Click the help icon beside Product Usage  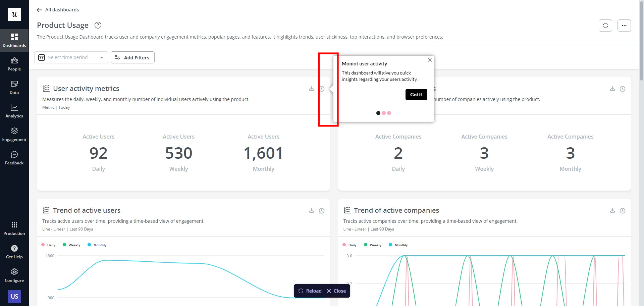(98, 25)
